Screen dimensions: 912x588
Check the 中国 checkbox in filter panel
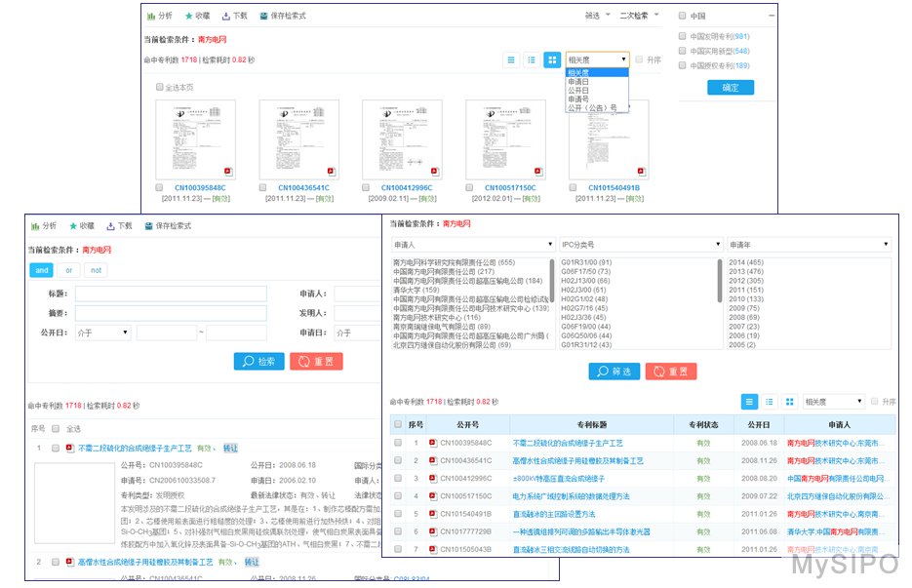point(682,16)
